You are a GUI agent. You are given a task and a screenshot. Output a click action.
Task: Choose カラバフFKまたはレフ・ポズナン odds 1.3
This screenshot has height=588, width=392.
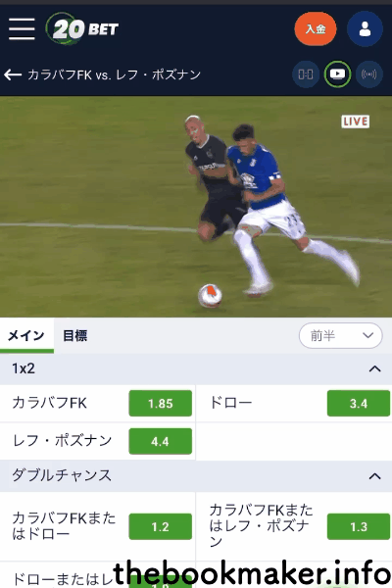click(359, 526)
